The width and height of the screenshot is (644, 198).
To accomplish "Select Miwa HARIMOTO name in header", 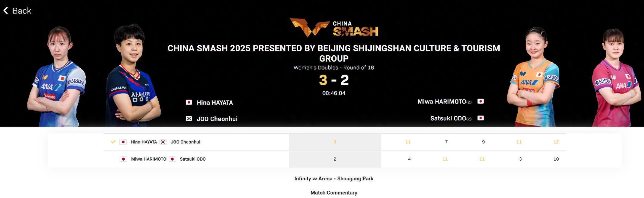I will tap(441, 101).
